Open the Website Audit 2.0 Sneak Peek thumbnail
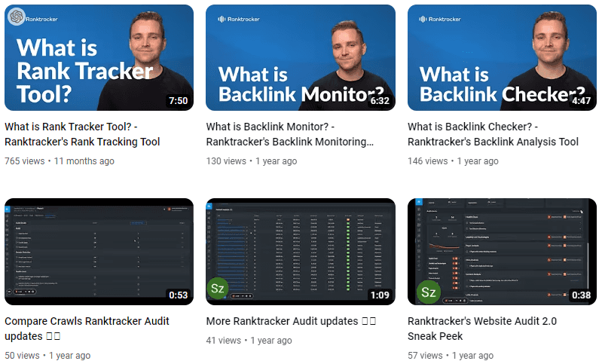 tap(503, 252)
